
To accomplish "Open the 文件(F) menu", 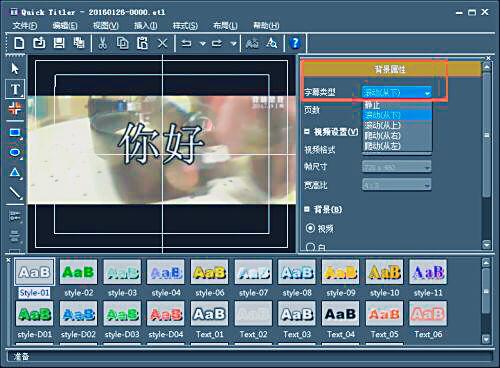I will point(25,26).
